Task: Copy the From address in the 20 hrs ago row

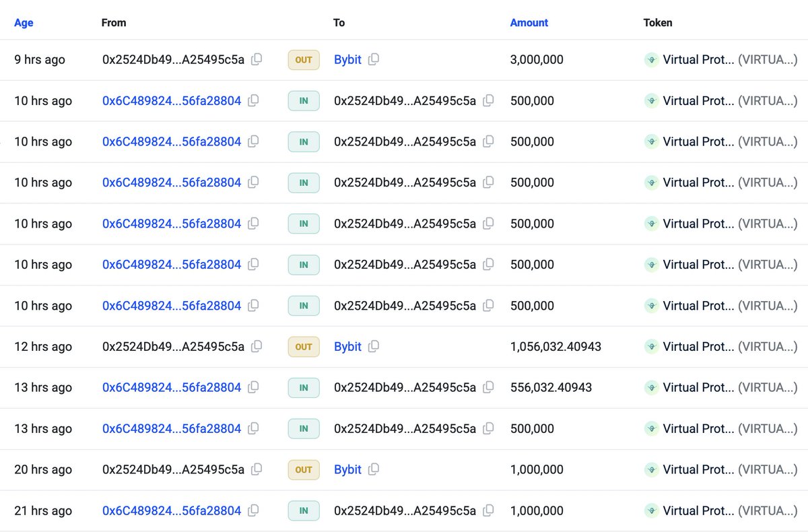Action: (x=257, y=469)
